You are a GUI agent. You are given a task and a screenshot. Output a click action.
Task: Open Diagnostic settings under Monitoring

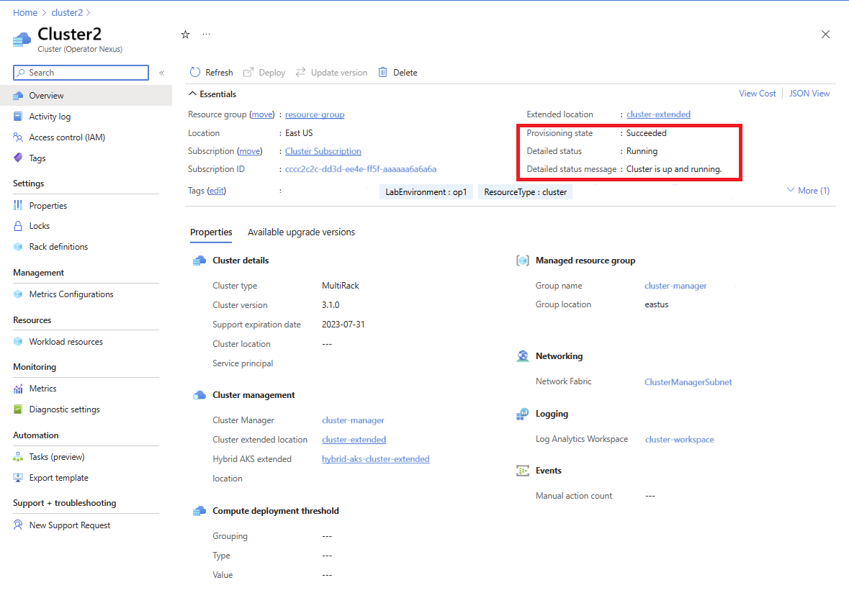64,409
